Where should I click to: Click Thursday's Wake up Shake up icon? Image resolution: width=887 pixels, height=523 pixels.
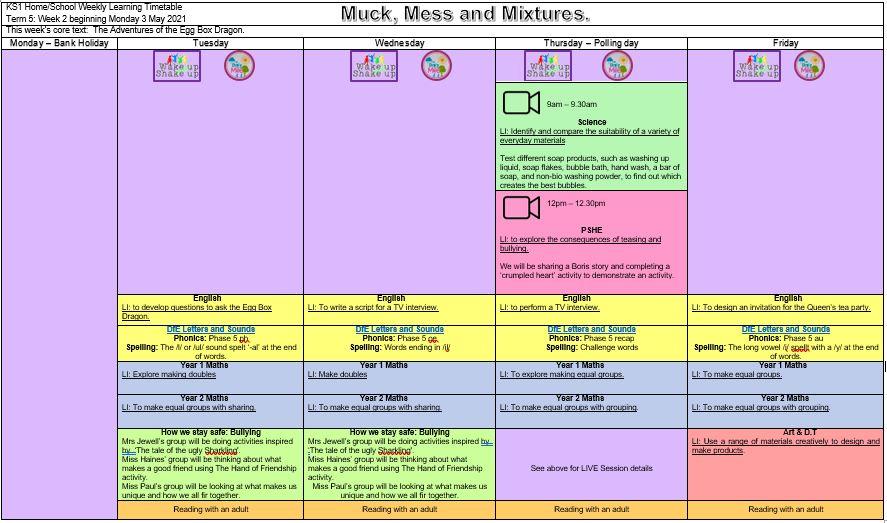pos(548,66)
